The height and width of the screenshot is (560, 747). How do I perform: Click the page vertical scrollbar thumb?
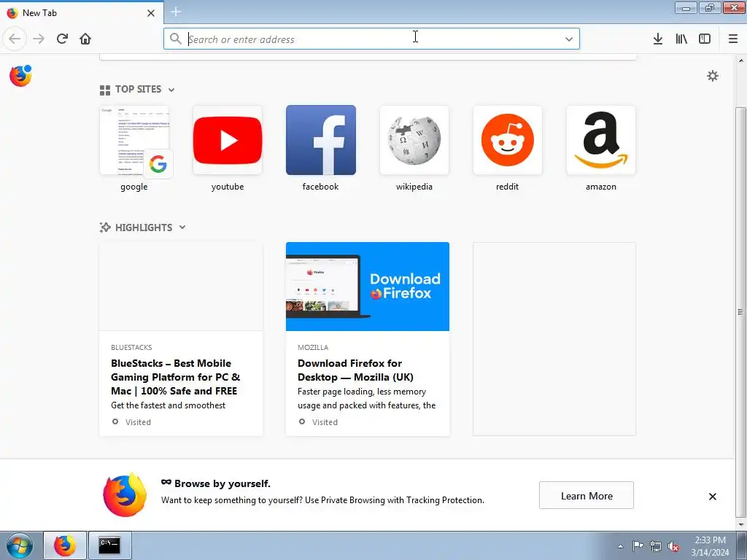[740, 312]
